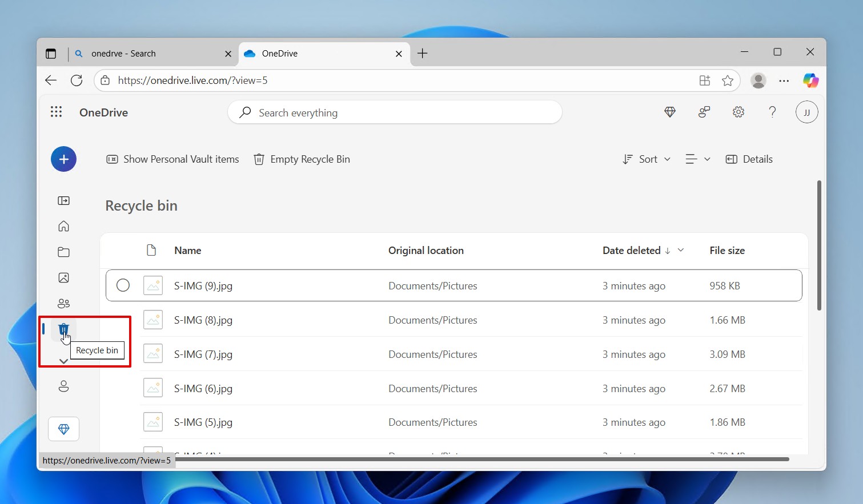Select the S-IMG (9).jpg row circle
The height and width of the screenshot is (504, 863).
(x=123, y=285)
